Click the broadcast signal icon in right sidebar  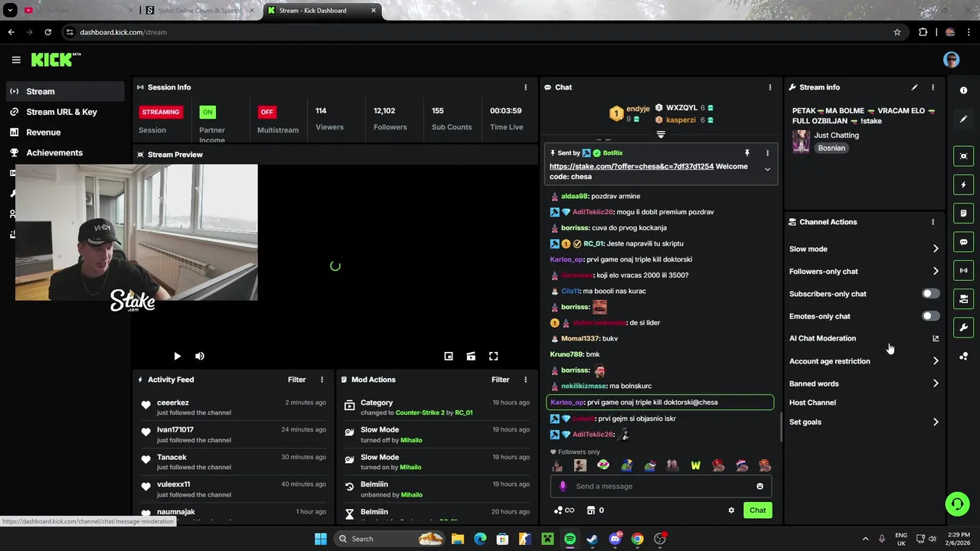click(x=963, y=270)
